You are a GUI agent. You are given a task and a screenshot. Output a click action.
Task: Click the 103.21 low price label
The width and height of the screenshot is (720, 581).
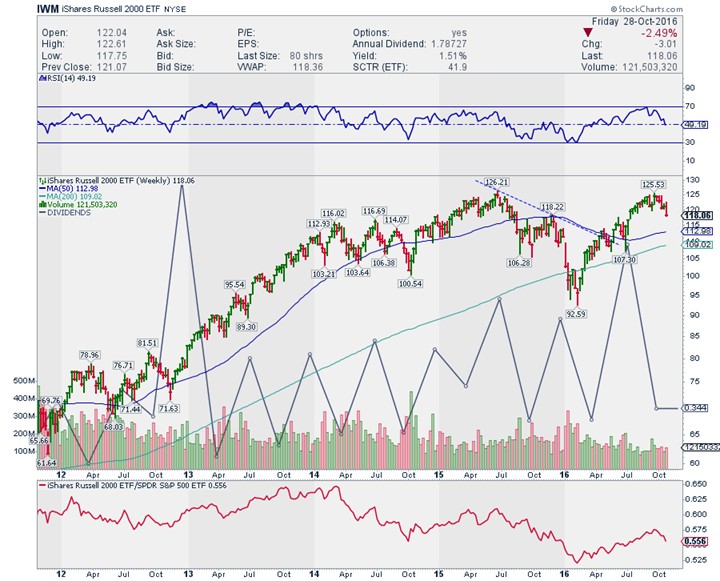(x=324, y=274)
